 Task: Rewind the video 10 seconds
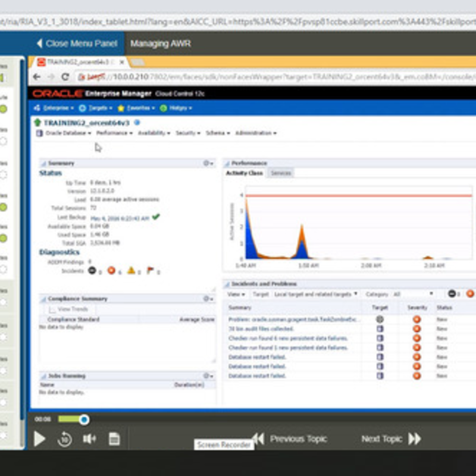[64, 439]
